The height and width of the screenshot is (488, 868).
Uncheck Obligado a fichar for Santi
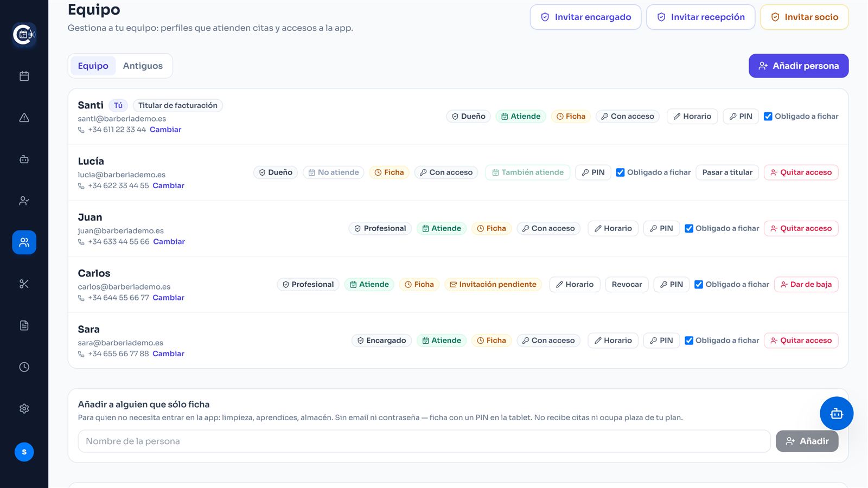[x=768, y=116]
